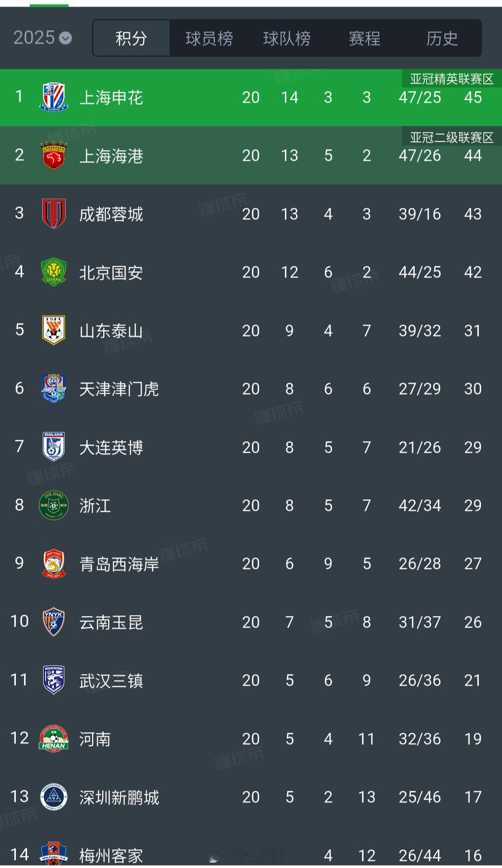This screenshot has height=868, width=502.
Task: Switch to the 球队榜 tab
Action: [287, 38]
